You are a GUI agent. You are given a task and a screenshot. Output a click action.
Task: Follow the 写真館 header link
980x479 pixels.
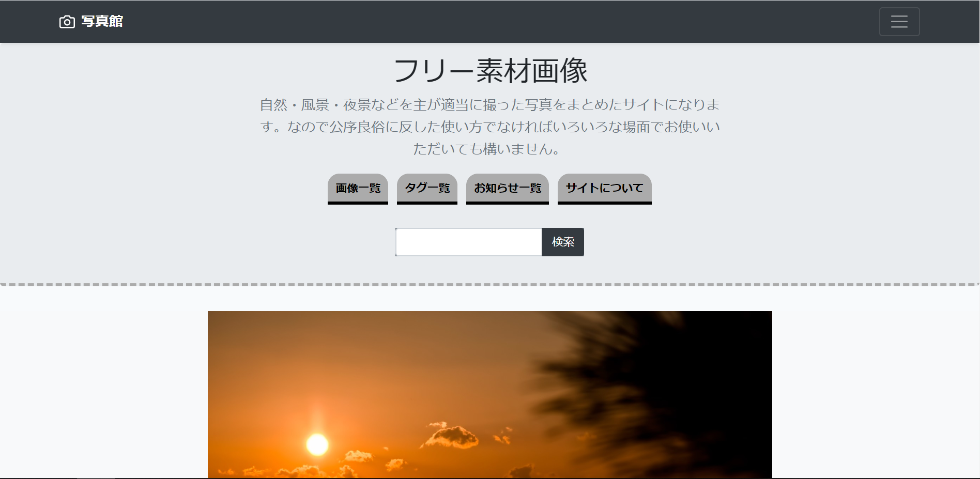[102, 21]
